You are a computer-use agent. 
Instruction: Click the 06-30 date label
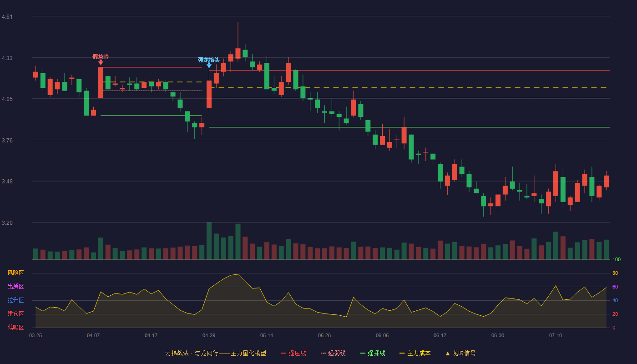(498, 335)
